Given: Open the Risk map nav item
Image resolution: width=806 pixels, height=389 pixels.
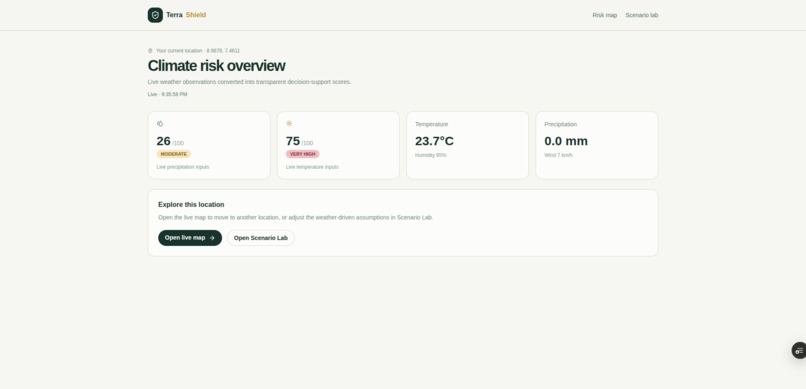Looking at the screenshot, I should pos(604,15).
